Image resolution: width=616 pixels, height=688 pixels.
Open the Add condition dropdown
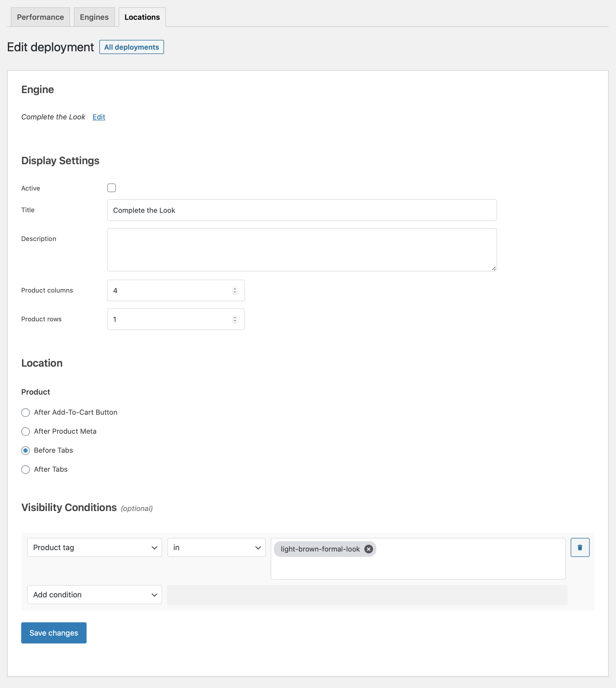[94, 595]
